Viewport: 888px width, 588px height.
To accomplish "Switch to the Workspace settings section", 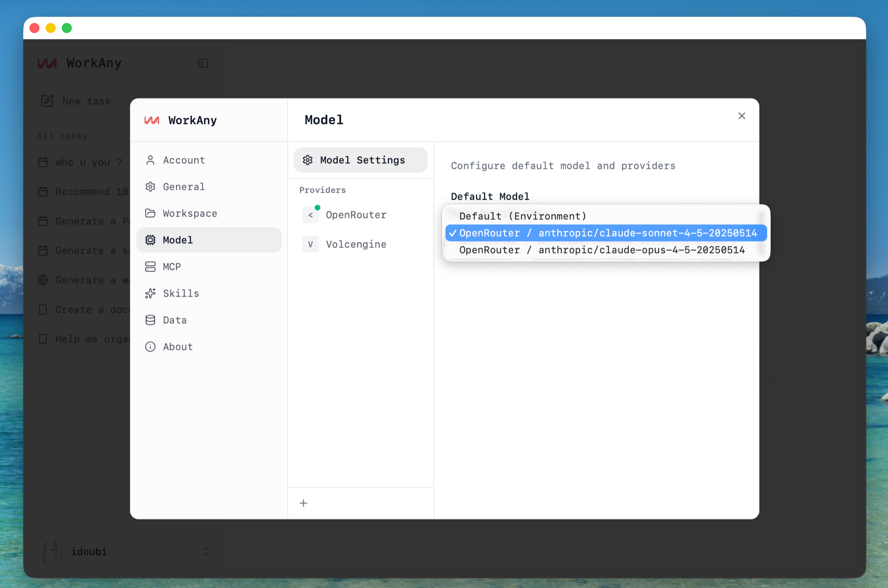I will point(190,213).
